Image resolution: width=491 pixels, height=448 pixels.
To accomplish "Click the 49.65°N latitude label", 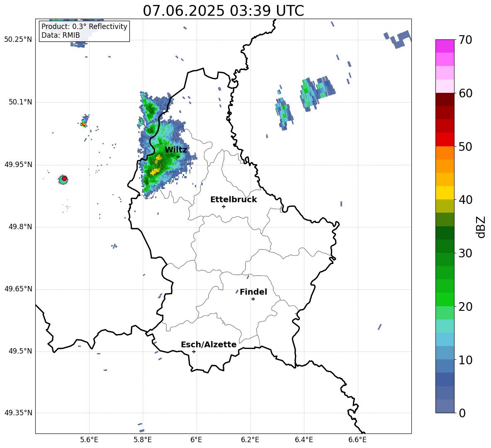I will coord(18,289).
